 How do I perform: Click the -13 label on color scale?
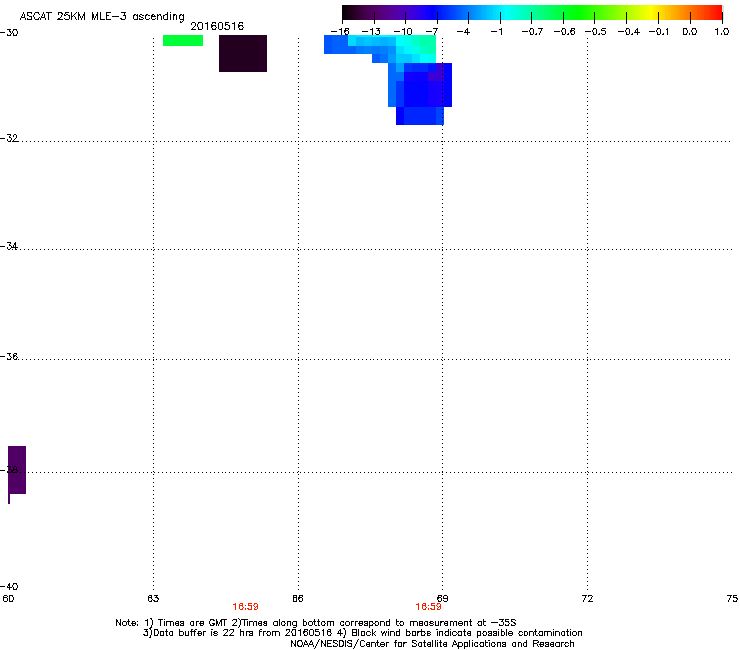(x=371, y=32)
